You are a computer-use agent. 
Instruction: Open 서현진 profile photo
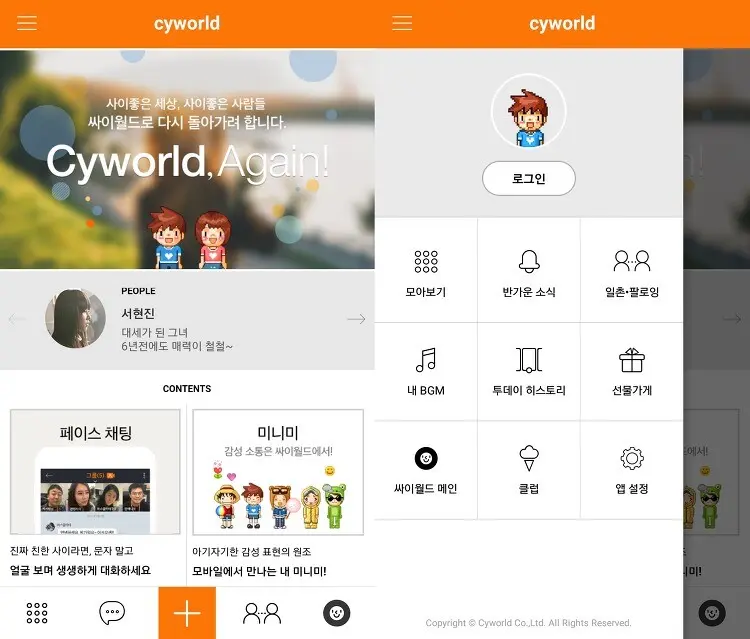coord(76,318)
